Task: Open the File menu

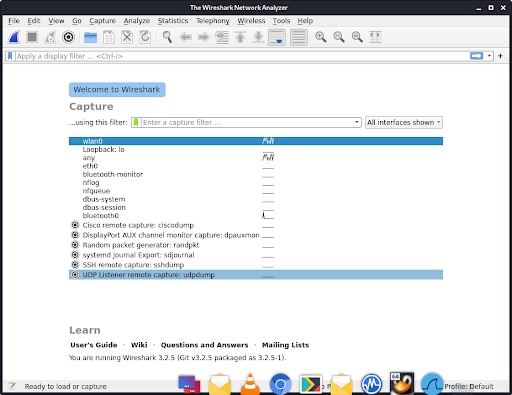Action: 14,21
